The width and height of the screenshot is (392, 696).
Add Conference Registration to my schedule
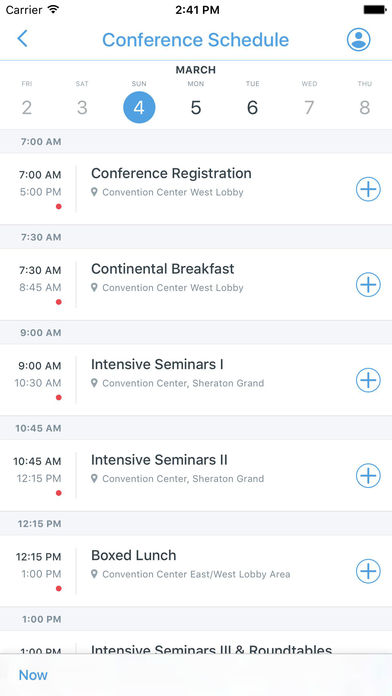(x=368, y=189)
